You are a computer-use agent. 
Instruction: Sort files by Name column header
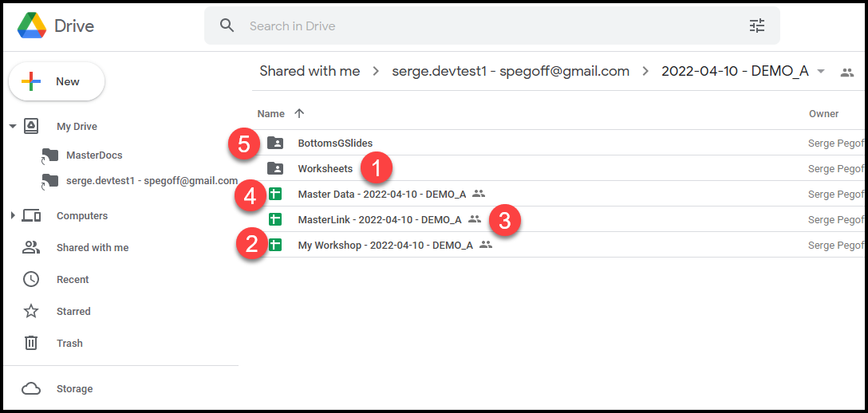[x=271, y=113]
